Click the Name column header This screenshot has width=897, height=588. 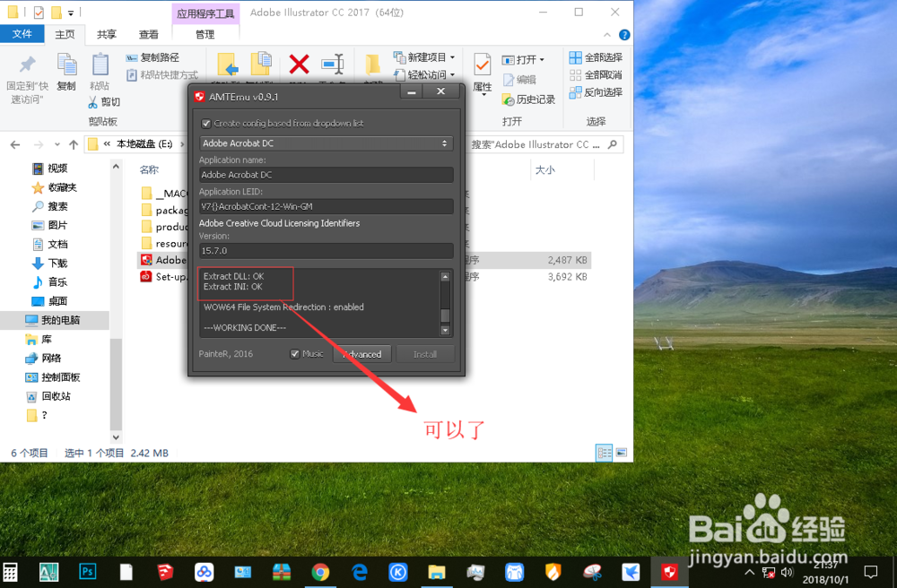(x=149, y=169)
